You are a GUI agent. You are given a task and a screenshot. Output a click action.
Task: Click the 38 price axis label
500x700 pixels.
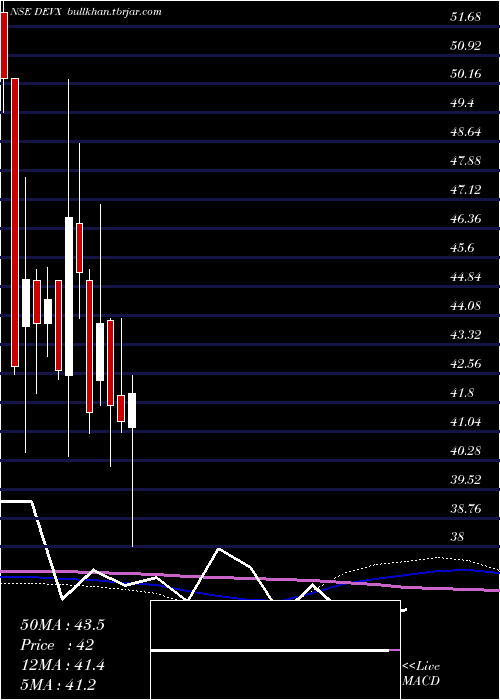(457, 537)
